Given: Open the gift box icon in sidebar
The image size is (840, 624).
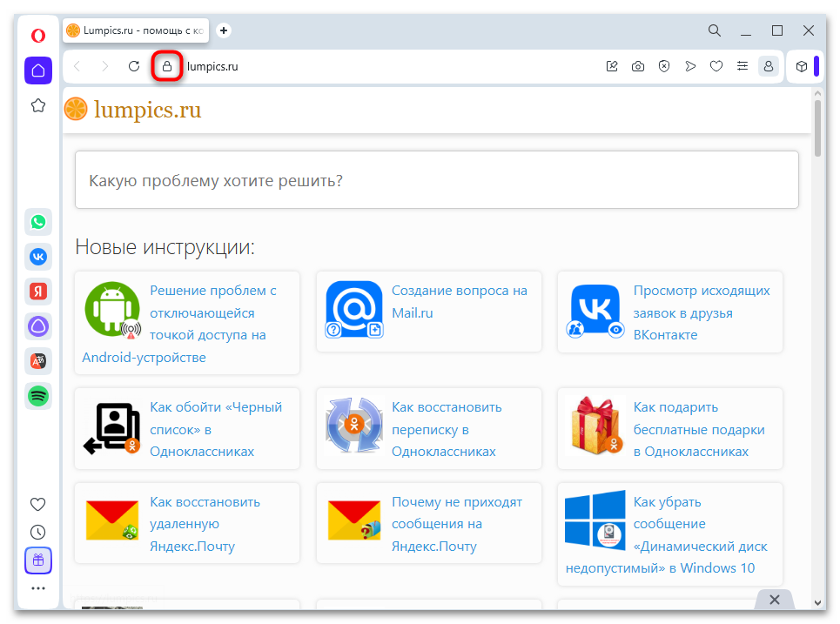Looking at the screenshot, I should (x=38, y=560).
